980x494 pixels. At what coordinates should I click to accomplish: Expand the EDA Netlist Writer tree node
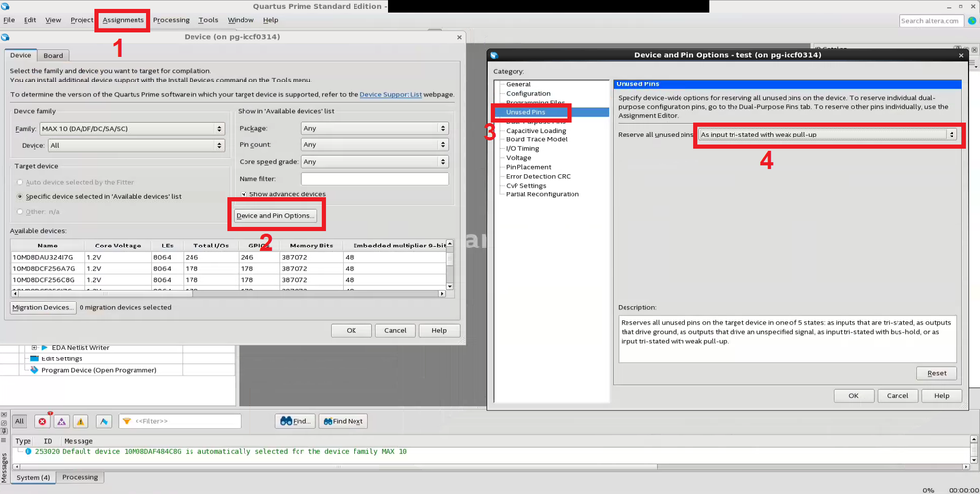[x=34, y=347]
